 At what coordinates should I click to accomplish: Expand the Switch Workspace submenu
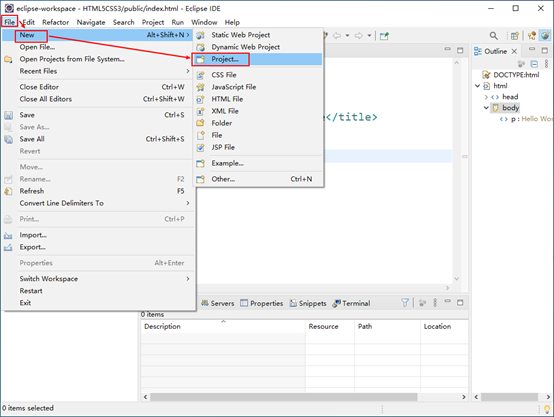pyautogui.click(x=98, y=279)
